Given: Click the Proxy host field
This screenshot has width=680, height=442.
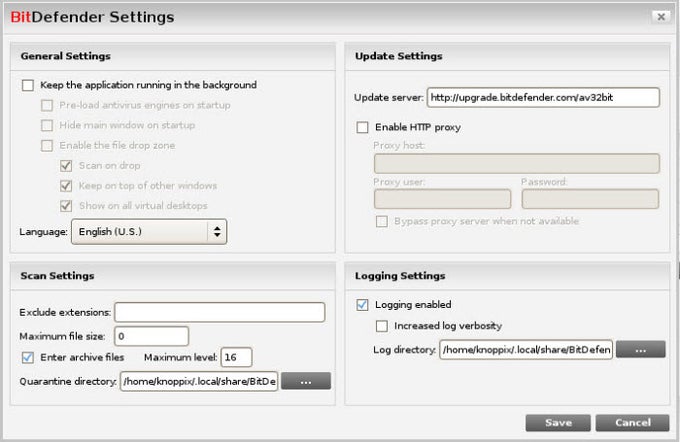Looking at the screenshot, I should [517, 164].
